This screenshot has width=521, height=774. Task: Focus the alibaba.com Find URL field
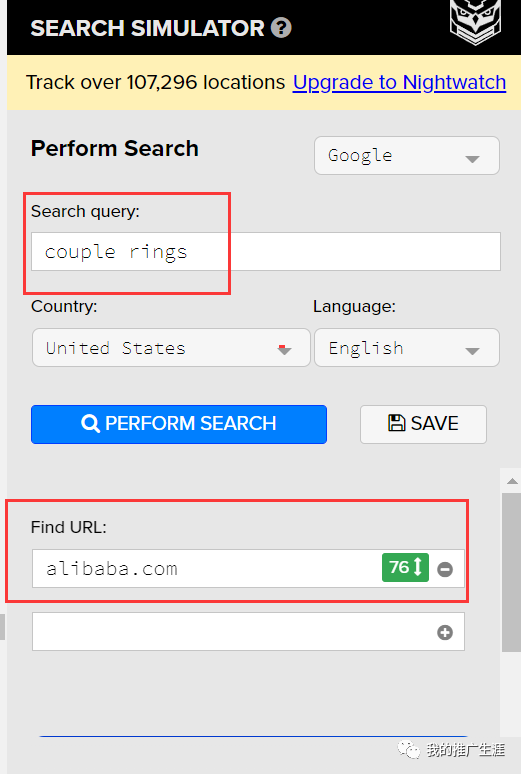click(x=206, y=569)
